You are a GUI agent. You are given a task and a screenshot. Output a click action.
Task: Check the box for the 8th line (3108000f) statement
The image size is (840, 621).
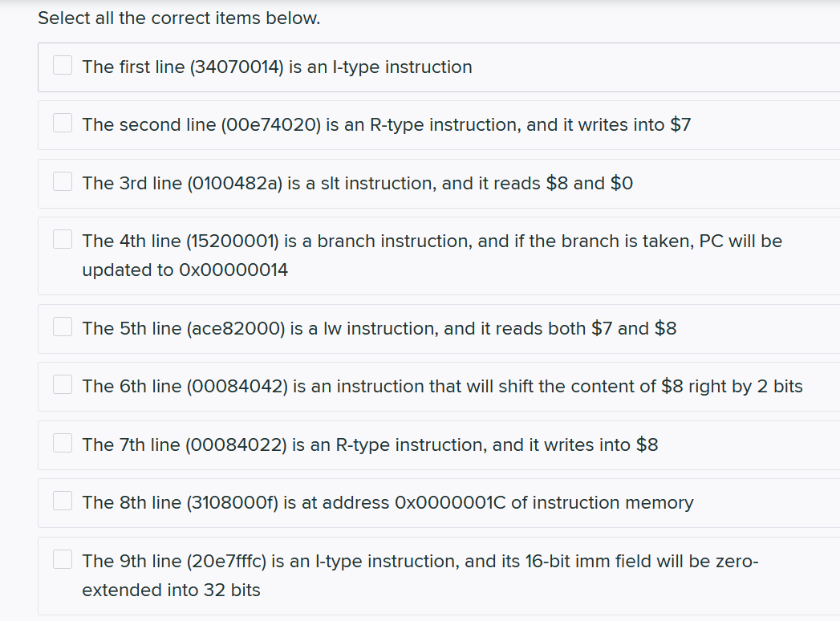tap(62, 500)
